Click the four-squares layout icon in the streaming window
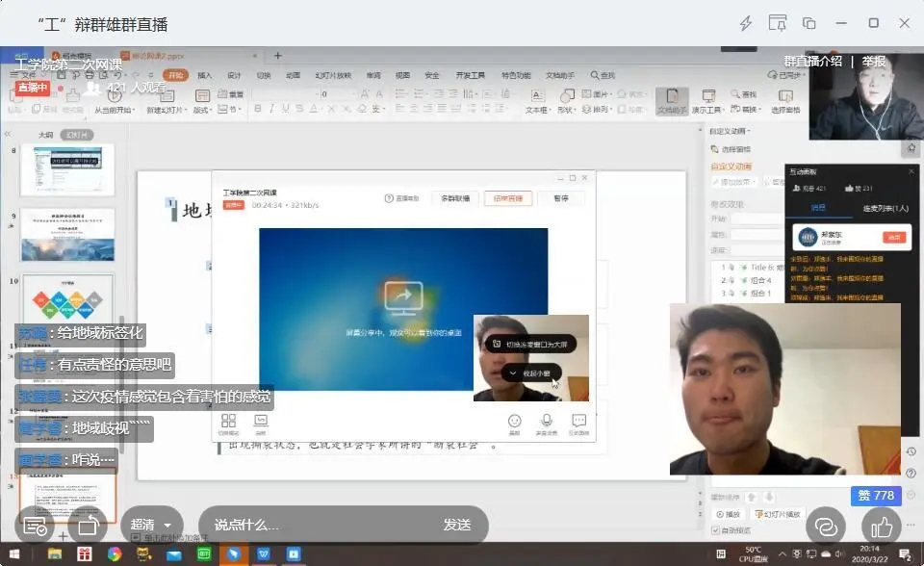The width and height of the screenshot is (924, 566). click(229, 421)
